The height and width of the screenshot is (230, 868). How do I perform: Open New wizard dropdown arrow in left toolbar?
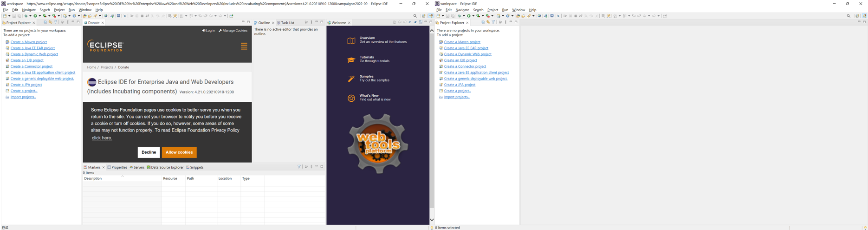click(x=9, y=16)
